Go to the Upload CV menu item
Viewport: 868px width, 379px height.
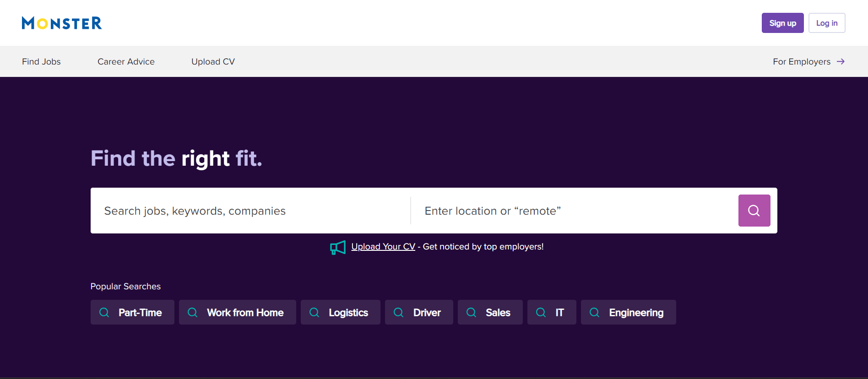click(213, 61)
